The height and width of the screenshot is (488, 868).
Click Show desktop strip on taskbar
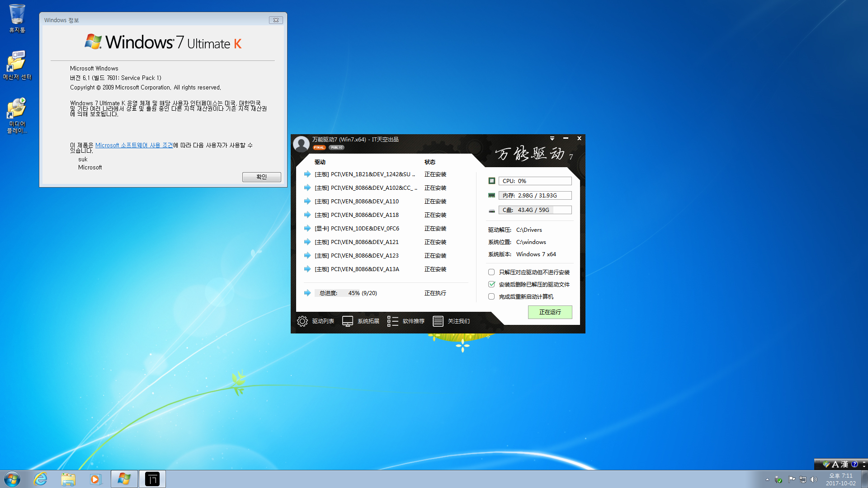864,479
